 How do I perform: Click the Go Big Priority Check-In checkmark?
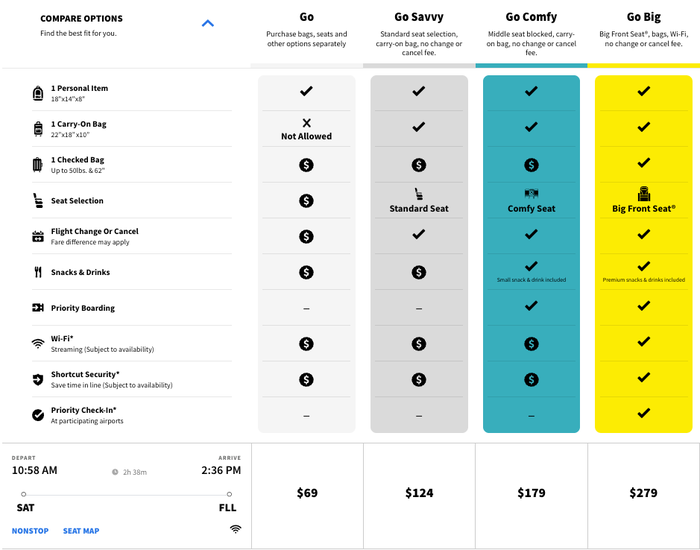point(644,413)
